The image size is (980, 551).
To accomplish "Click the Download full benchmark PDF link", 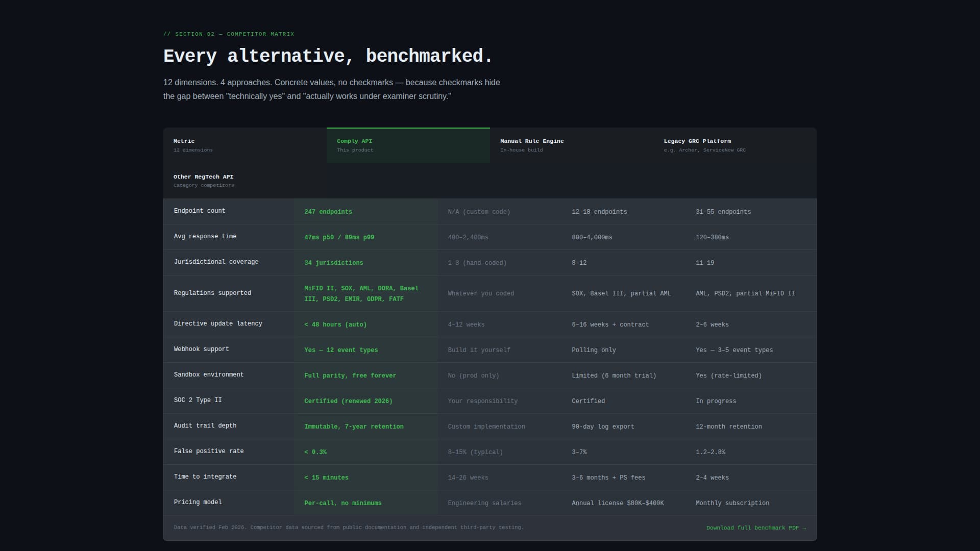I will [756, 528].
